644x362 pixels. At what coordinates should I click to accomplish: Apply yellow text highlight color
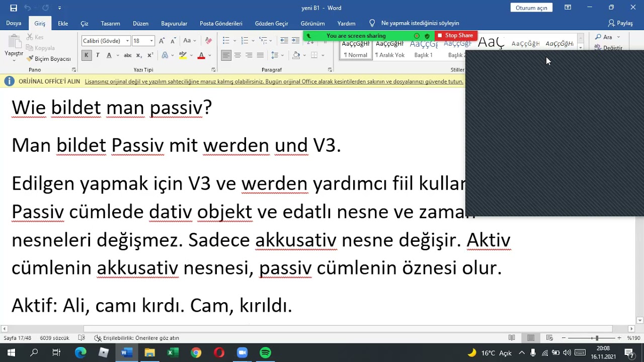[182, 55]
